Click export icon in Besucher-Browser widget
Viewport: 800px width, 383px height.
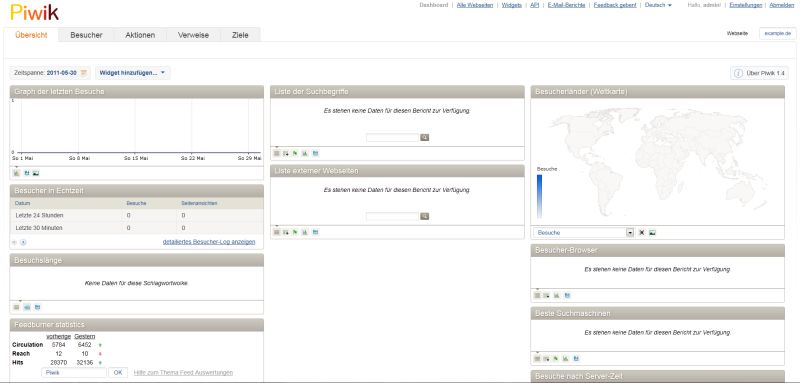point(567,295)
